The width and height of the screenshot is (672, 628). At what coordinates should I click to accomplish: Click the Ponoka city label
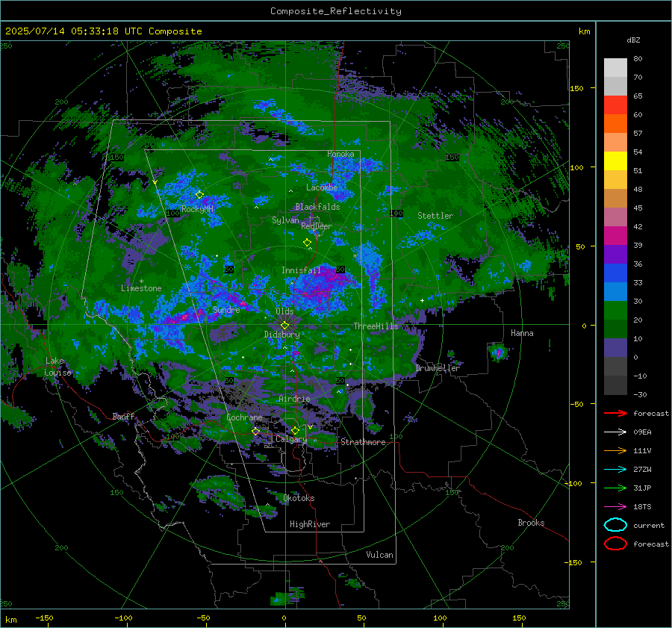[340, 154]
